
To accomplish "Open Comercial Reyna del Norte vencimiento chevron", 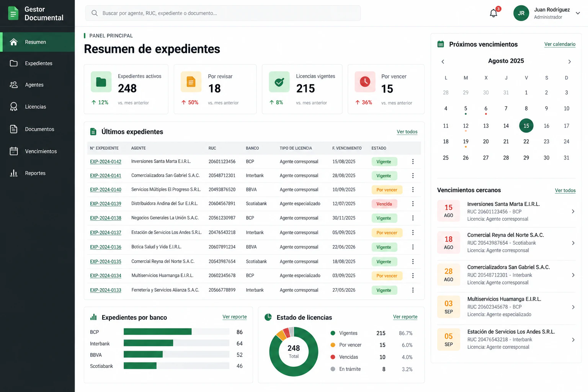I will click(573, 243).
